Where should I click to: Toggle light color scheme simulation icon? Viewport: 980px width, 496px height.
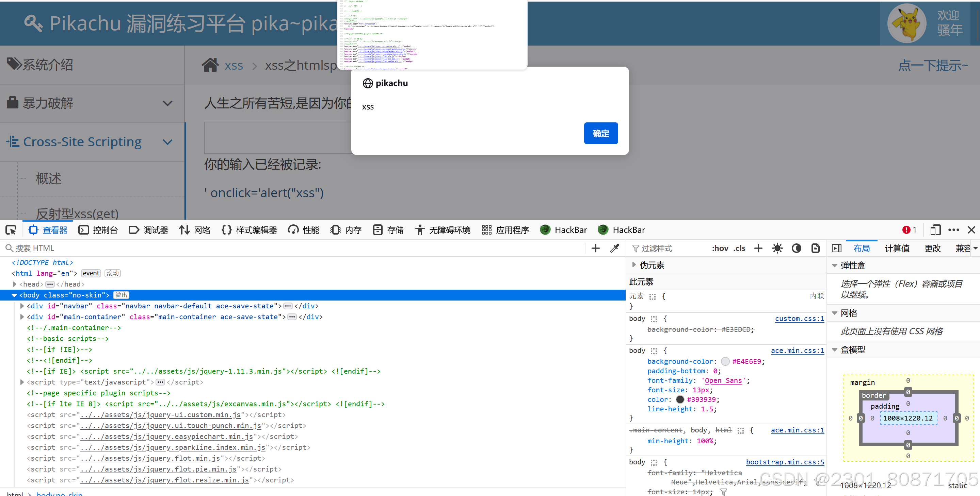777,248
